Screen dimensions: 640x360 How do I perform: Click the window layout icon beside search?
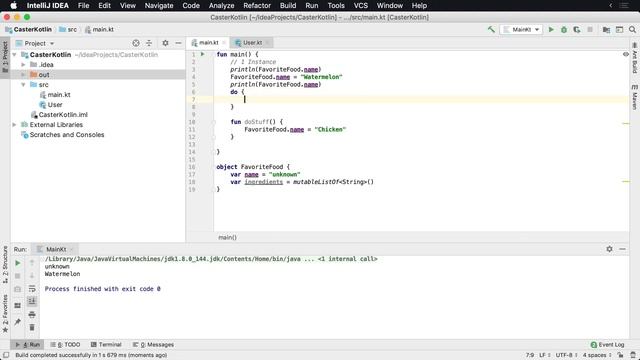pyautogui.click(x=619, y=29)
